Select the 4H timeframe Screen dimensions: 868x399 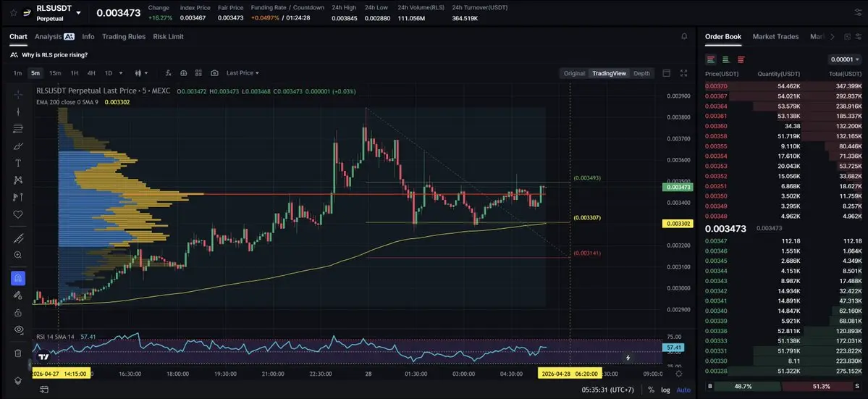coord(91,73)
